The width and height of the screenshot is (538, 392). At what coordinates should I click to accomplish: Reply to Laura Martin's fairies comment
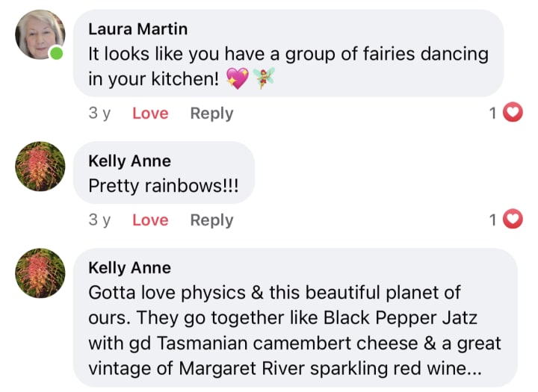coord(211,113)
